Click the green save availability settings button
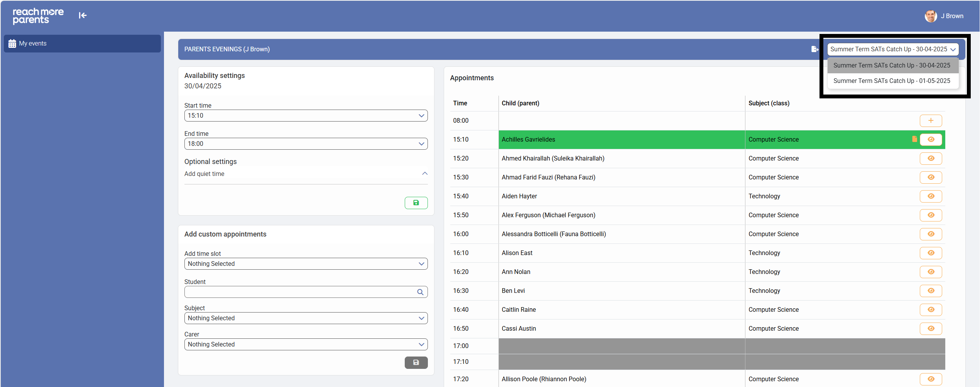 point(416,203)
